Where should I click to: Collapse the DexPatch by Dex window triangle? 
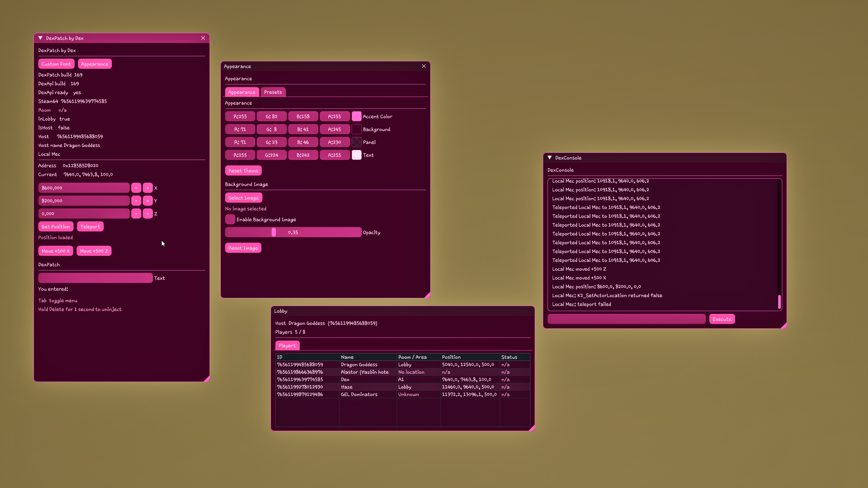coord(40,38)
